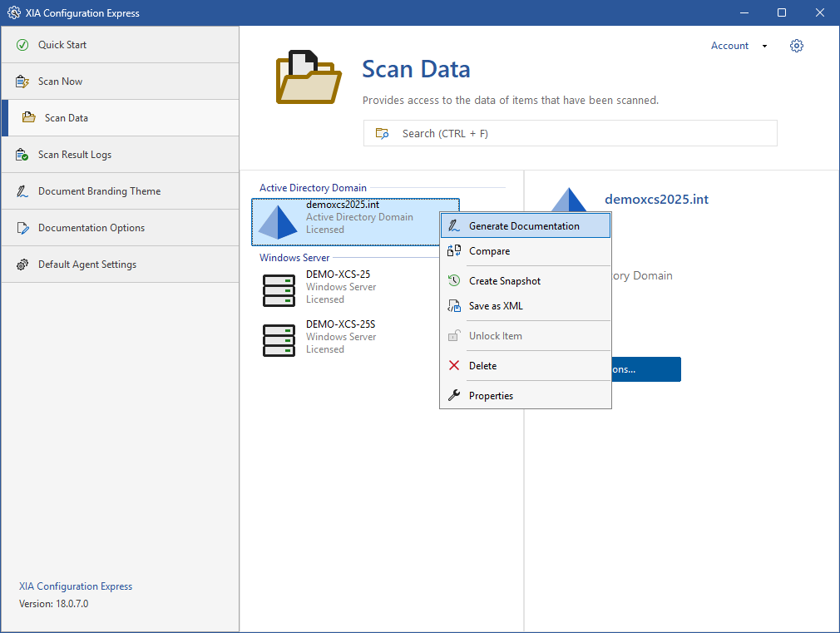Screen dimensions: 840x633
Task: Click the demoxcs2025.int pyramid icon in list
Action: 279,221
